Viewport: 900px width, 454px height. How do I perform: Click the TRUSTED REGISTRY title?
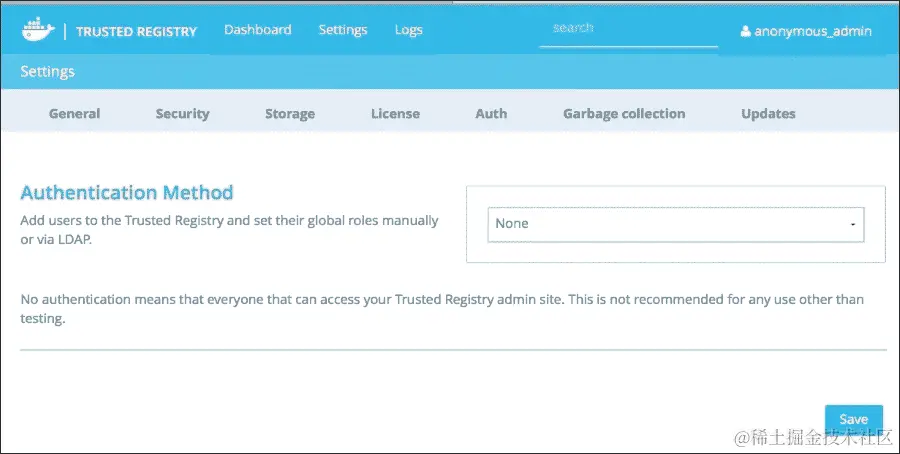coord(137,32)
